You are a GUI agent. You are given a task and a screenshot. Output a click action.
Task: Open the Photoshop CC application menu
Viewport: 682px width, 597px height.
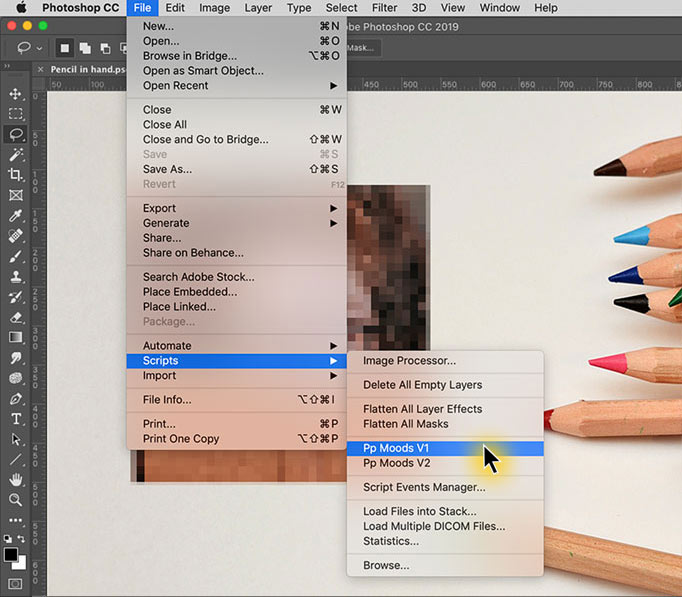[x=80, y=8]
